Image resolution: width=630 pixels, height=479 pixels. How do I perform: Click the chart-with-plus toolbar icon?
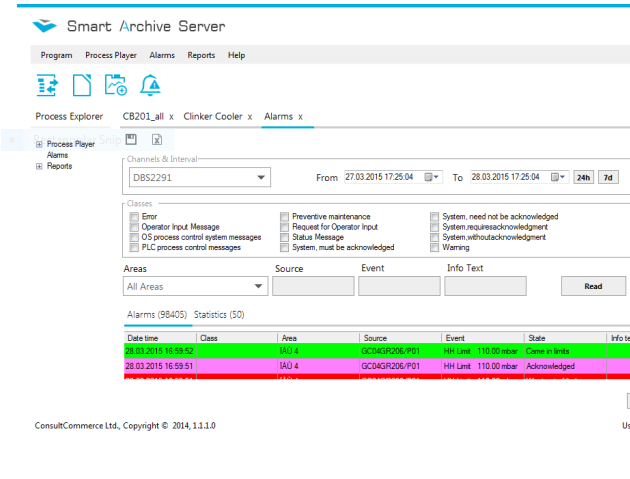click(x=116, y=85)
